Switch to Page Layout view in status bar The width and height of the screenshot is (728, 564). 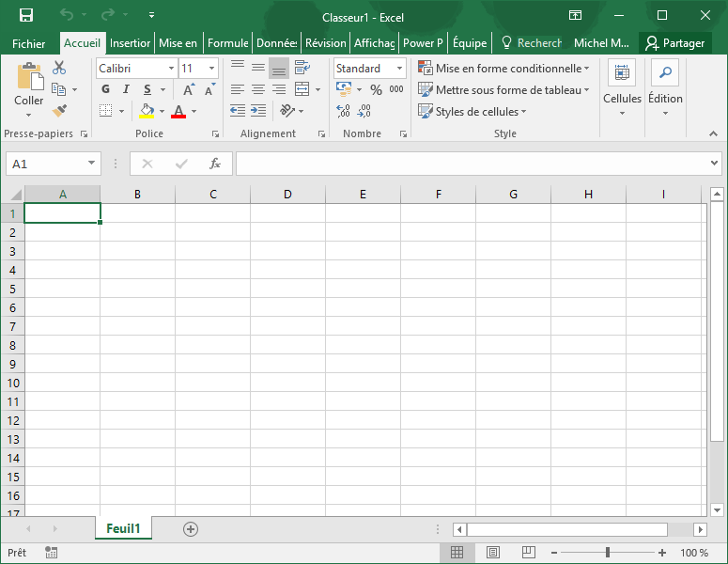pos(493,553)
